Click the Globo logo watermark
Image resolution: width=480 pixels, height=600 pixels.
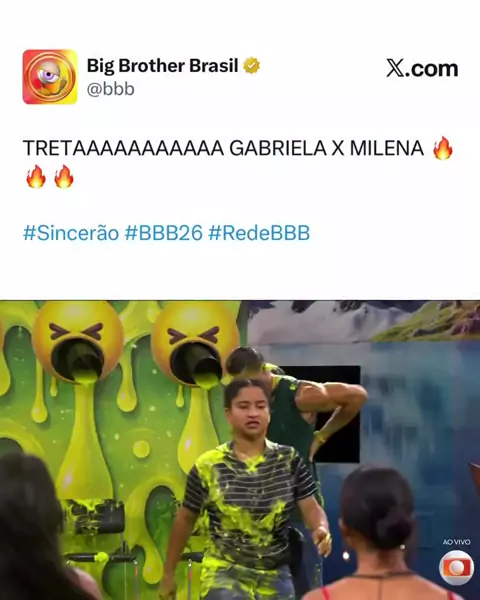click(x=456, y=568)
